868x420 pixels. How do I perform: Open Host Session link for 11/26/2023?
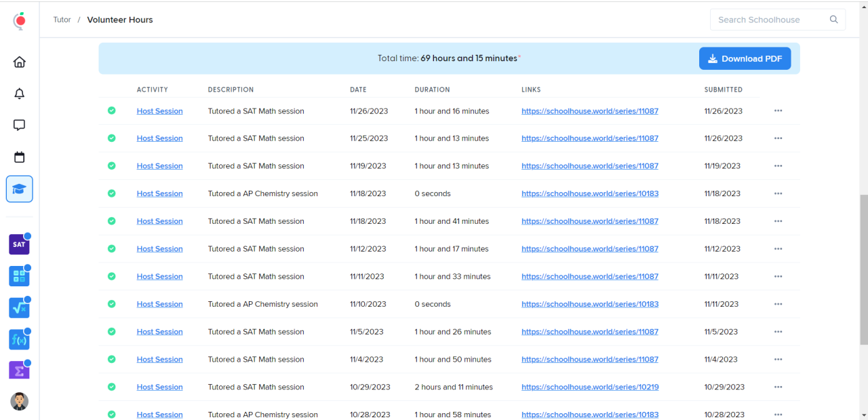point(159,111)
